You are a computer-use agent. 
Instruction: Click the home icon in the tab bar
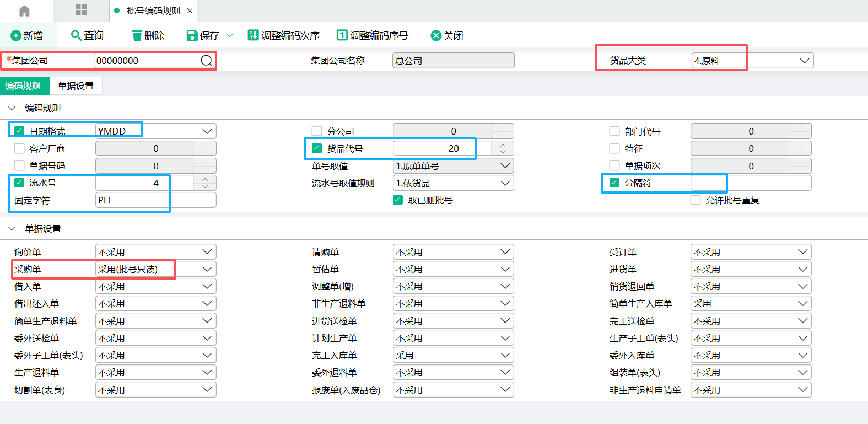24,11
